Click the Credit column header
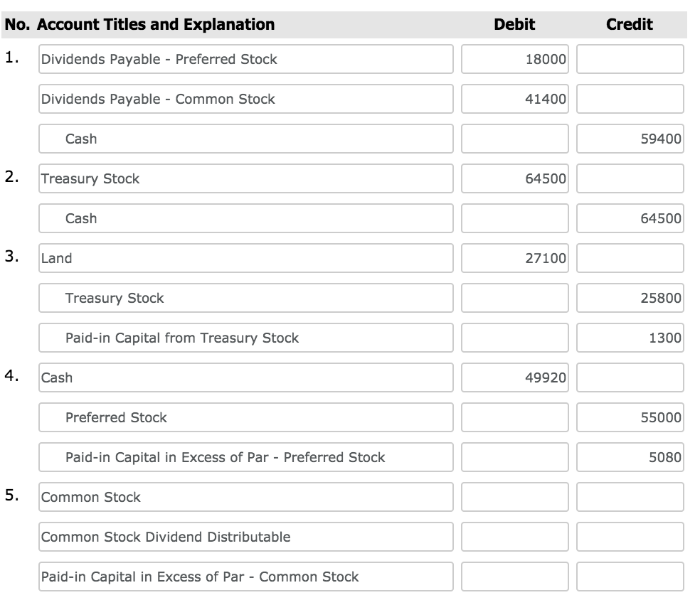 click(629, 25)
